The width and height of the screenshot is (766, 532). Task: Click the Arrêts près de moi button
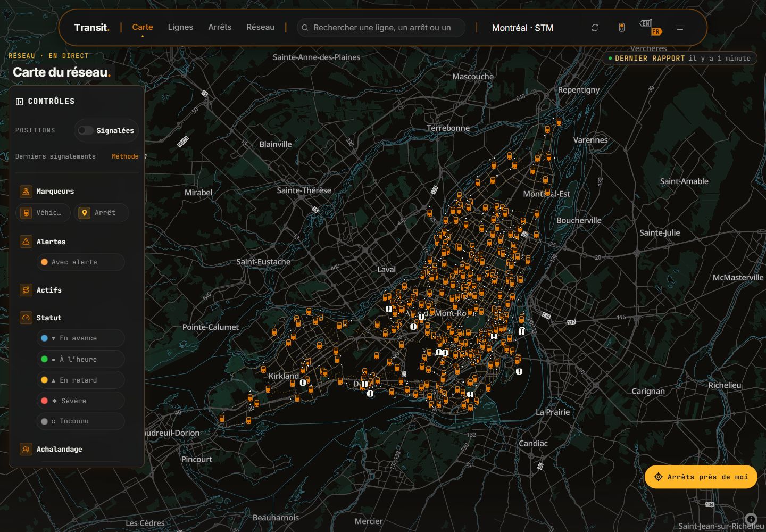pos(701,477)
